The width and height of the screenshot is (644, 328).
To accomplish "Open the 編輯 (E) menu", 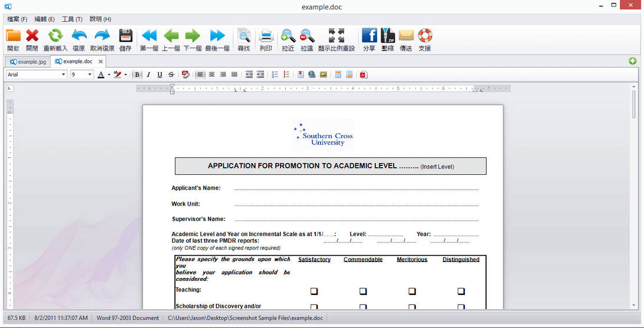I will pos(44,19).
